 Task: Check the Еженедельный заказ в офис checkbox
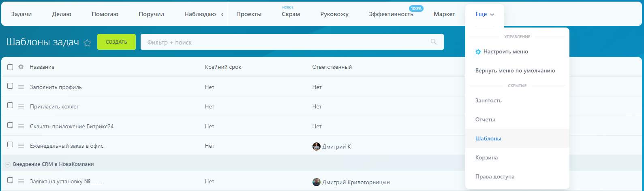(10, 144)
